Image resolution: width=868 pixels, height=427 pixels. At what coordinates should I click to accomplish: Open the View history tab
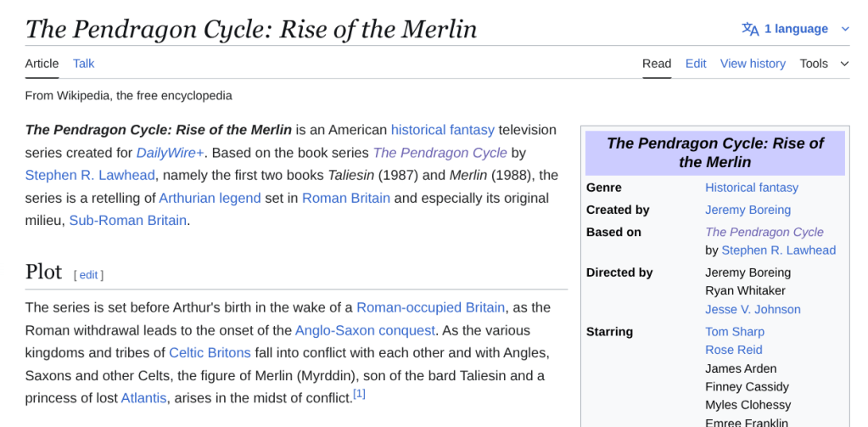753,64
